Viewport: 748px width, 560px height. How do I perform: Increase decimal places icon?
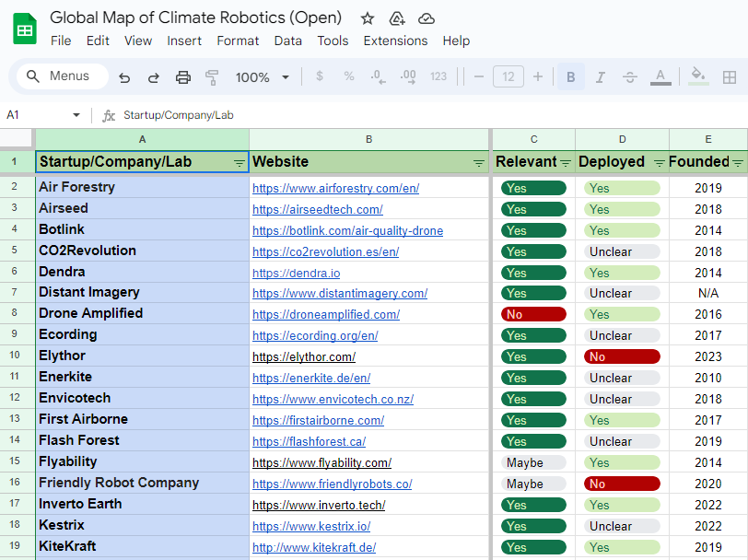408,76
